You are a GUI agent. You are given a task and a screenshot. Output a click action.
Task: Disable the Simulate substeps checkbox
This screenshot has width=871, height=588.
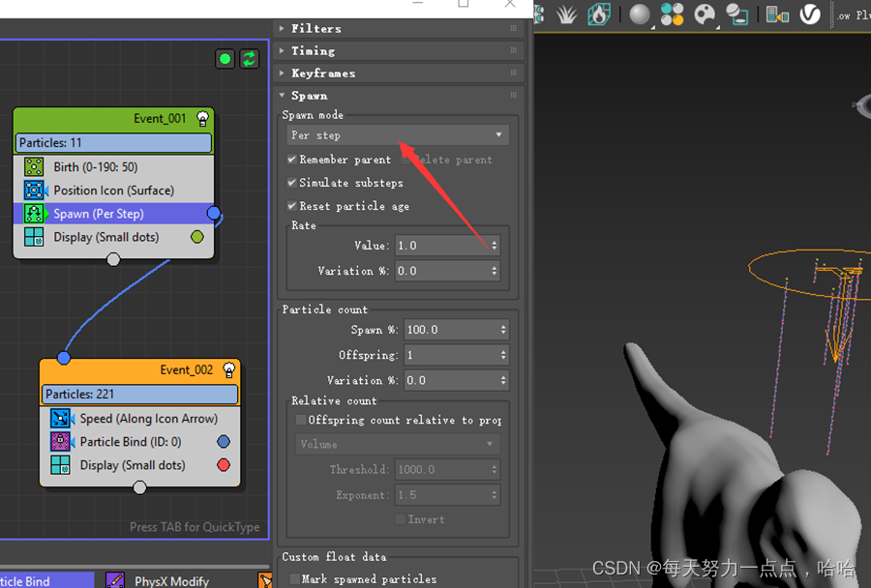291,183
